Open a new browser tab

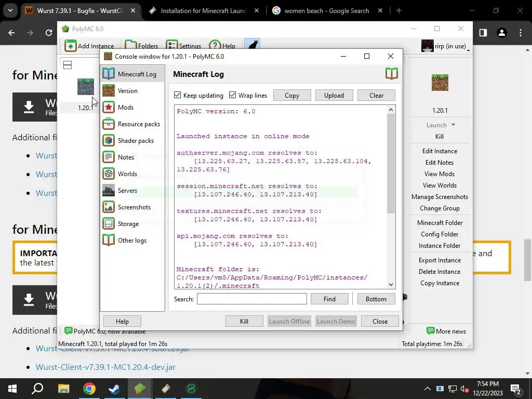399,10
